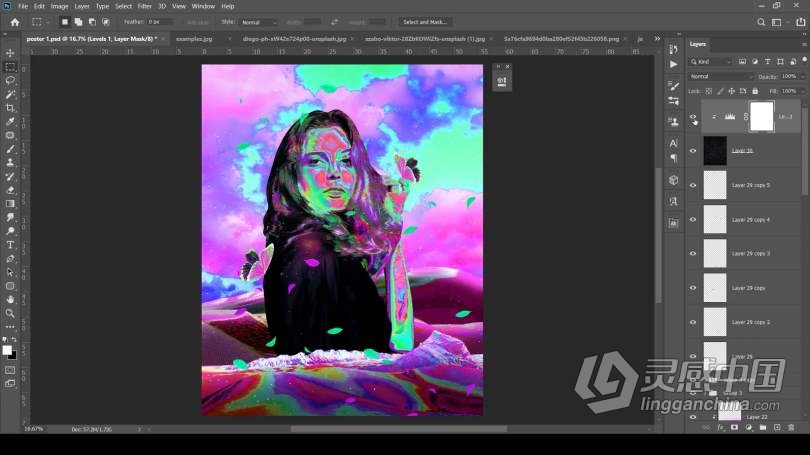Hide the black-thumbnail layer below Levels
810x455 pixels.
693,151
